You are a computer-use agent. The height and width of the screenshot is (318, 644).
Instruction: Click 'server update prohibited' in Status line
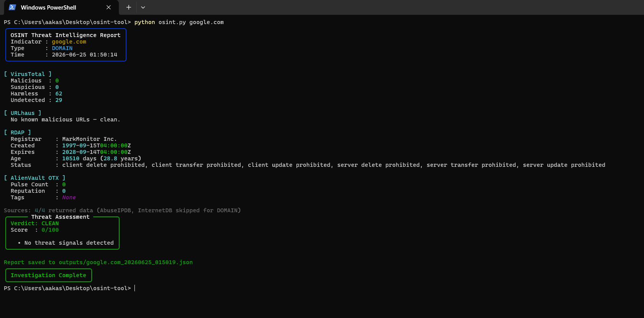pos(564,165)
